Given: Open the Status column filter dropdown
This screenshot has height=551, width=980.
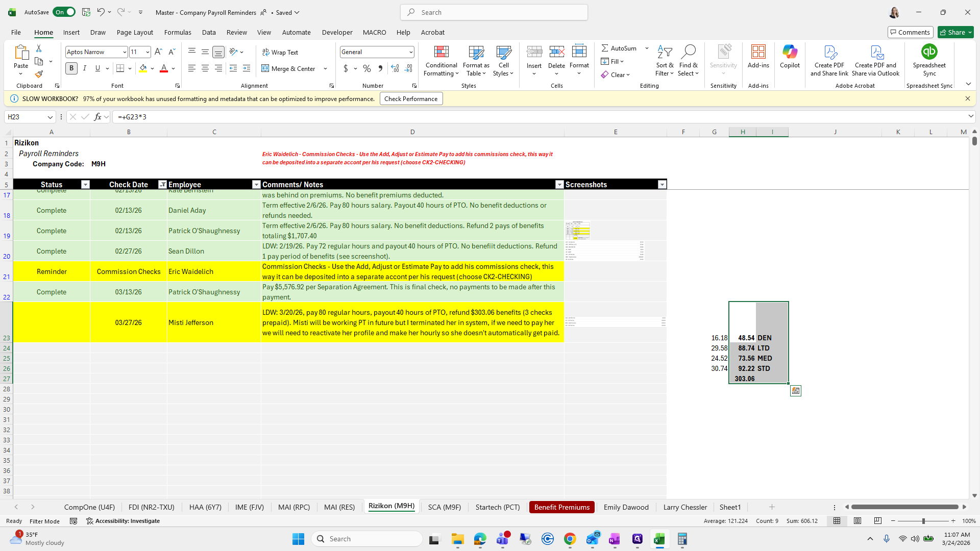Looking at the screenshot, I should tap(85, 185).
